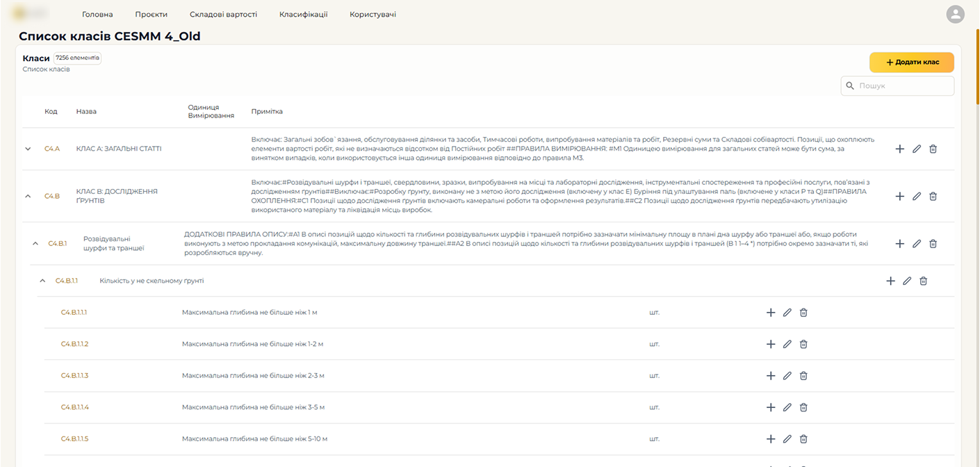Image resolution: width=980 pixels, height=467 pixels.
Task: Open the Головна menu item
Action: click(x=97, y=14)
